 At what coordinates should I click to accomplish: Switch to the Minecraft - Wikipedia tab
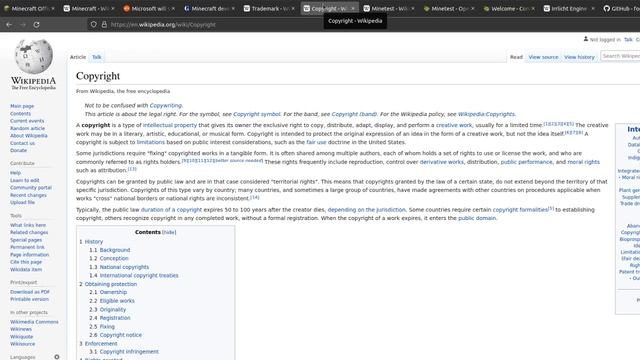click(89, 9)
